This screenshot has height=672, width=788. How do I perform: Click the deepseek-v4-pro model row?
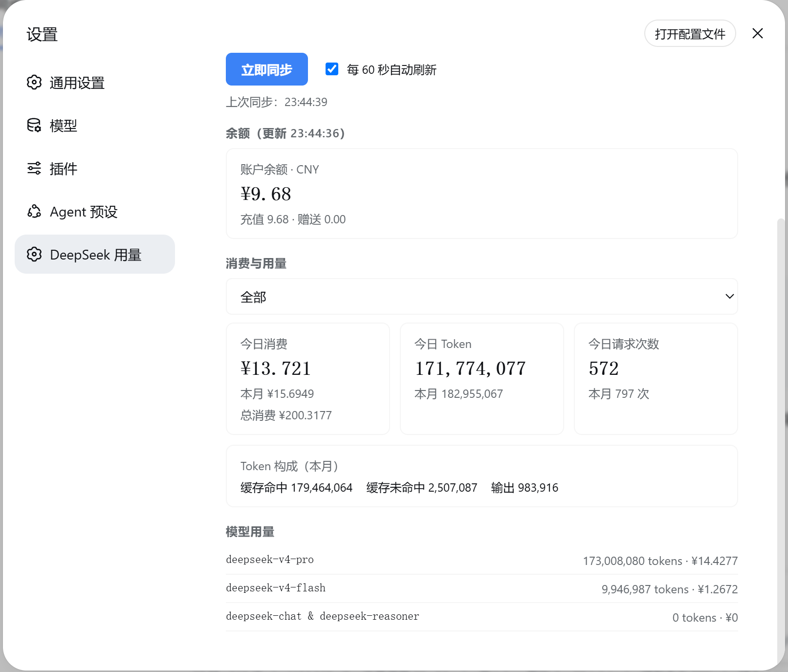482,560
